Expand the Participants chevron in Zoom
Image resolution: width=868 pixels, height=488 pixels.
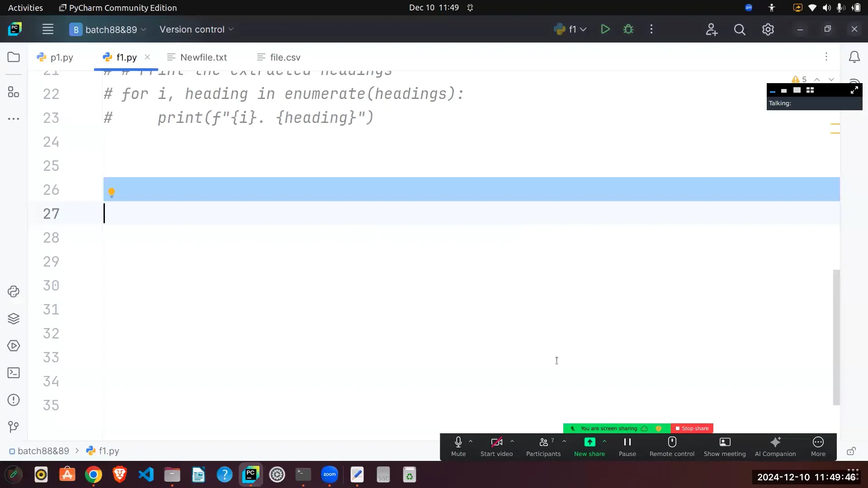564,442
